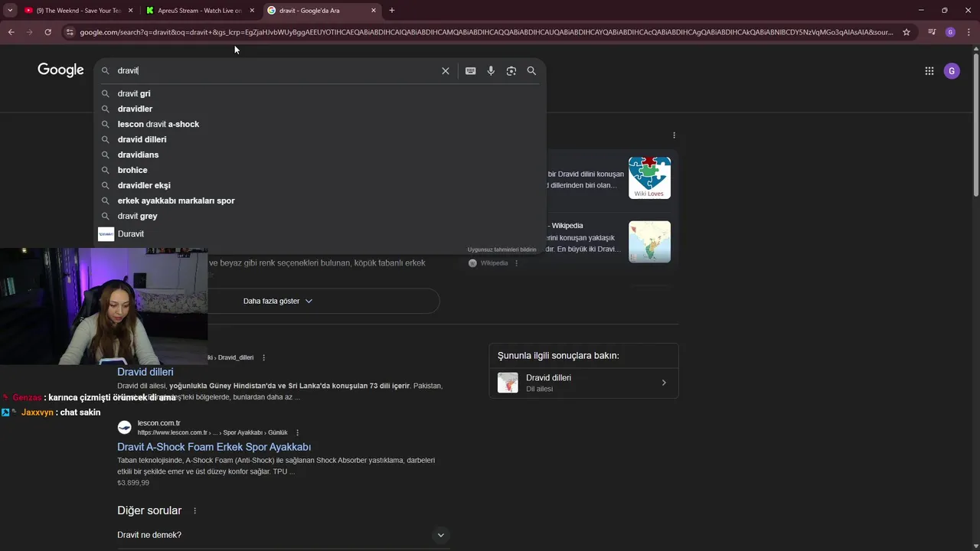
Task: Go back with the browser back arrow
Action: pyautogui.click(x=11, y=32)
